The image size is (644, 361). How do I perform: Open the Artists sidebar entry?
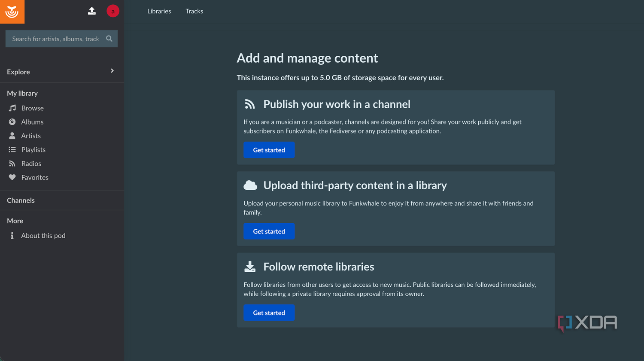pos(31,136)
